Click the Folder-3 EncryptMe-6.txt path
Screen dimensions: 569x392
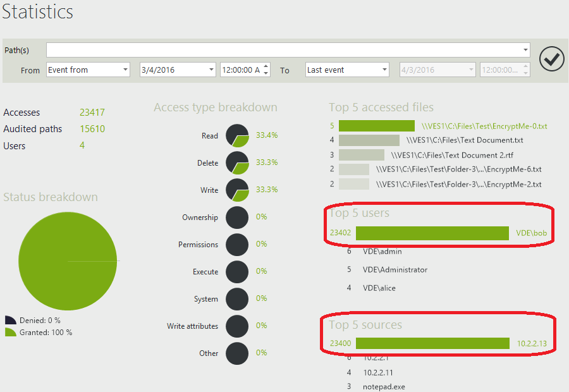pyautogui.click(x=459, y=169)
